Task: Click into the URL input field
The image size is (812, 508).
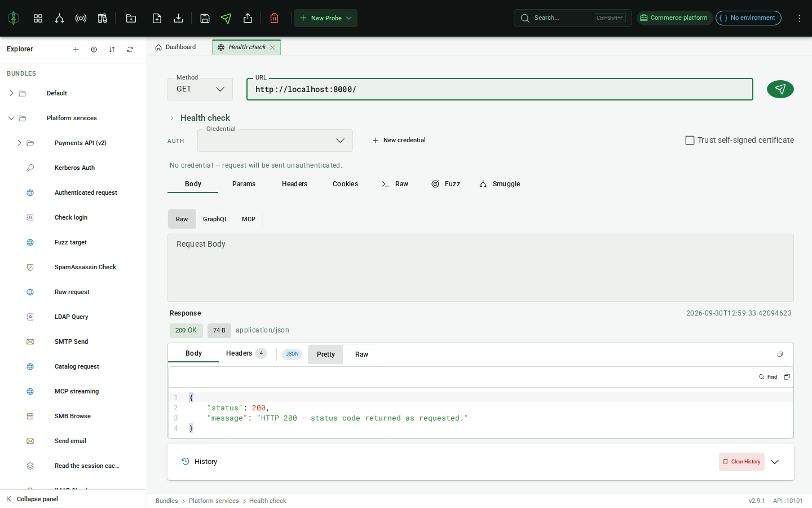Action: (500, 89)
